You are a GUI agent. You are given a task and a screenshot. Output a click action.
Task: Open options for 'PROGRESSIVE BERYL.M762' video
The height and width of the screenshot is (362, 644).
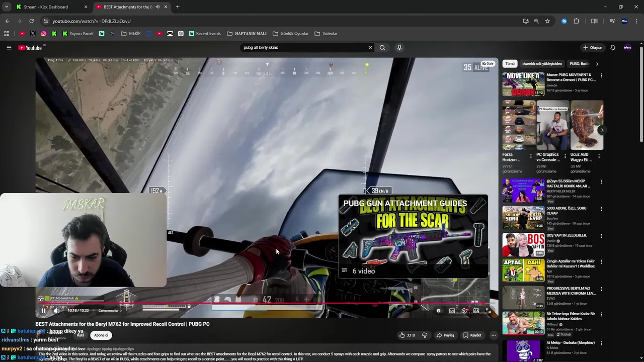point(601,289)
